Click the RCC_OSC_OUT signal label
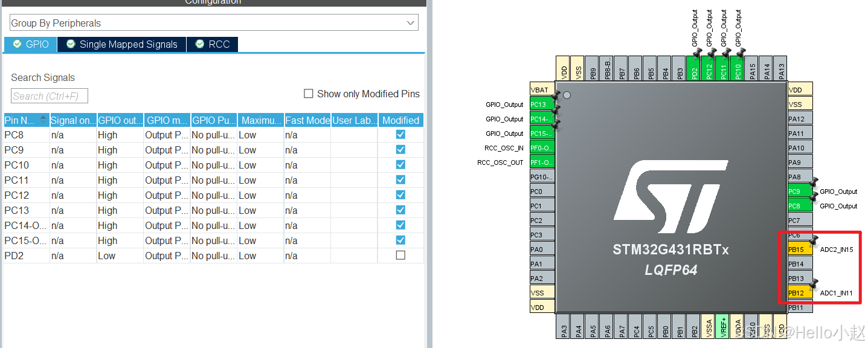Screen dimensions: 868x348 [500, 163]
